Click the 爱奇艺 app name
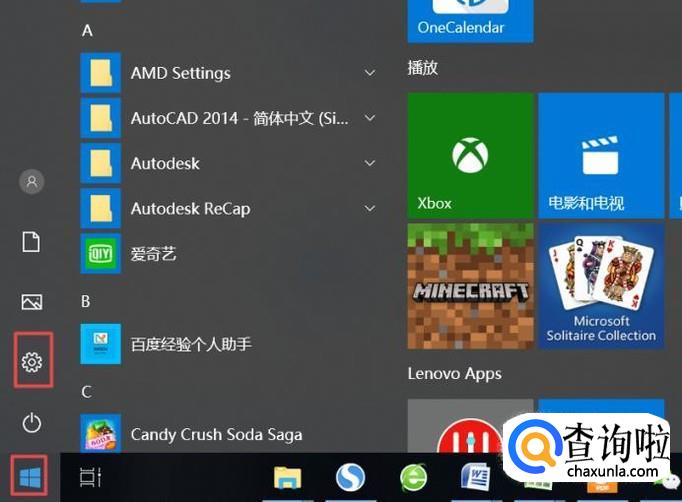Viewport: 682px width, 502px height. pyautogui.click(x=154, y=254)
